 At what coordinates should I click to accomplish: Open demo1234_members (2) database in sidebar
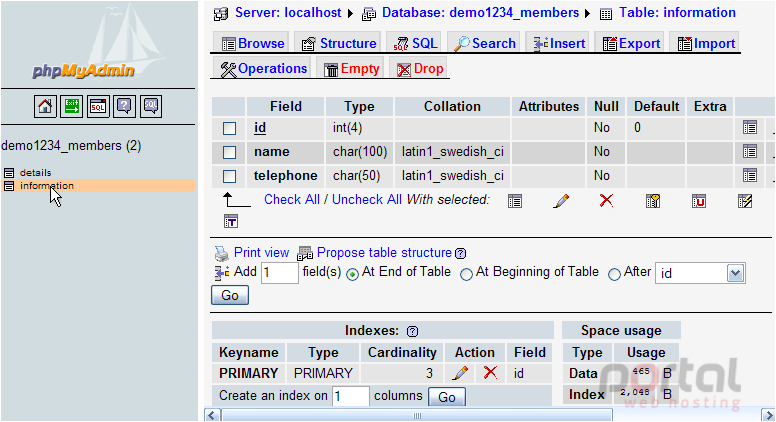tap(71, 146)
